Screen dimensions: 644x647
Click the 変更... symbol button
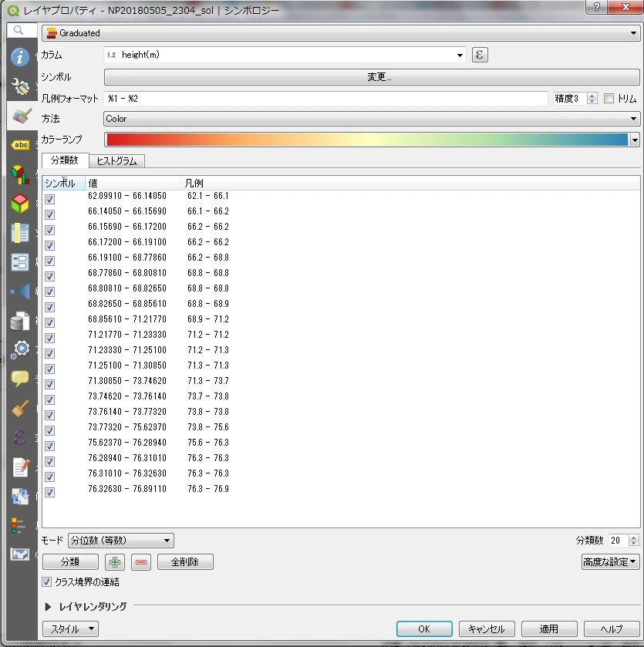pos(372,77)
